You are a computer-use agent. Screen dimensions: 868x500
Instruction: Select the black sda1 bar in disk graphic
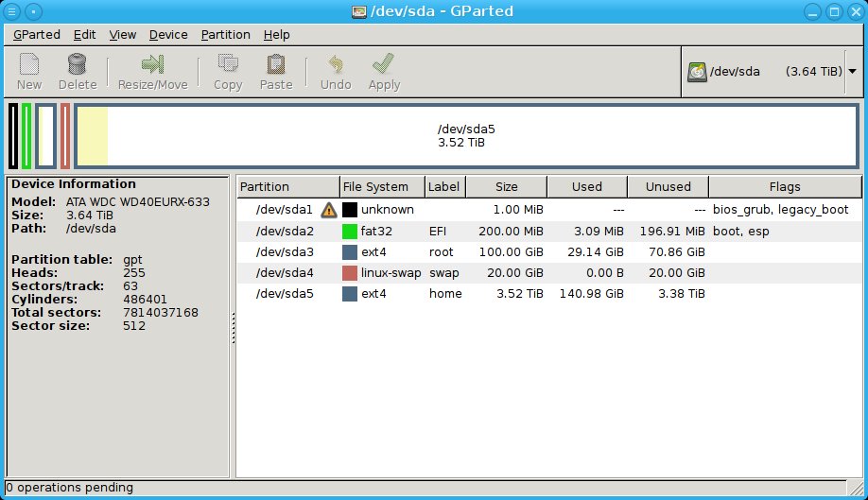coord(13,136)
